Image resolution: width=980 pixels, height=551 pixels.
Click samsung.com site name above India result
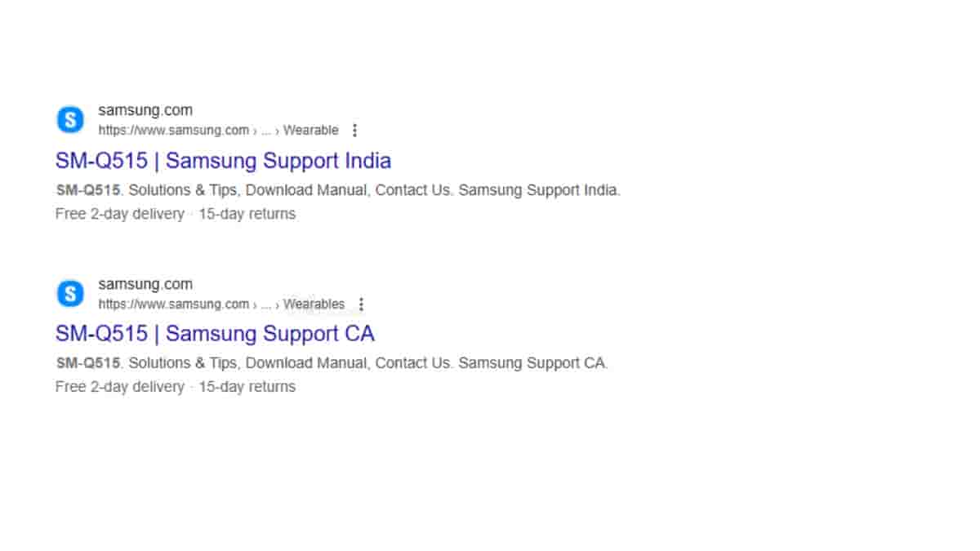coord(145,110)
